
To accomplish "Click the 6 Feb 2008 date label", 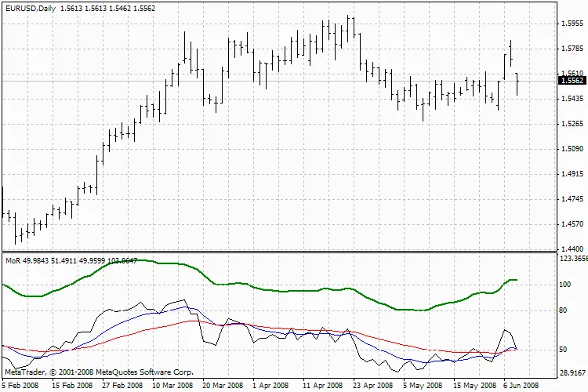I will [x=20, y=386].
